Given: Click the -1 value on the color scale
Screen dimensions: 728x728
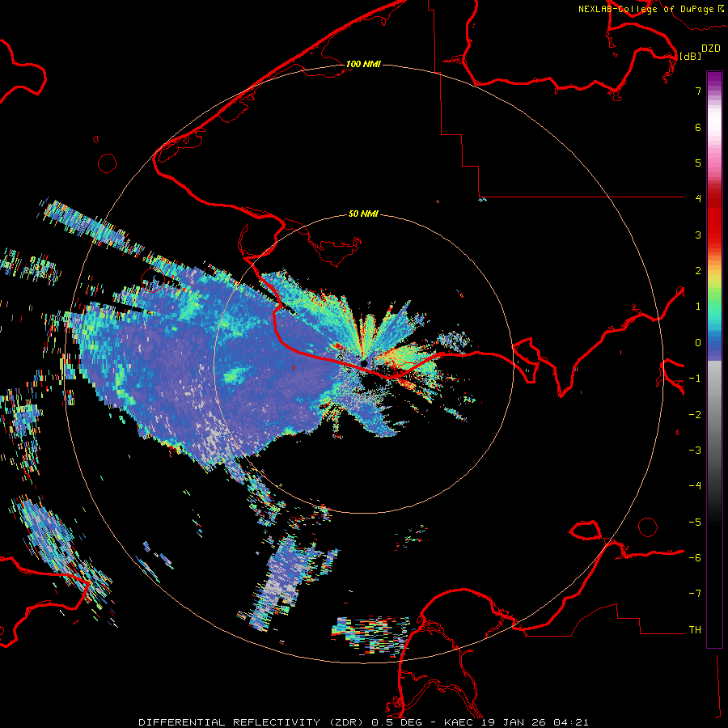Looking at the screenshot, I should point(695,379).
